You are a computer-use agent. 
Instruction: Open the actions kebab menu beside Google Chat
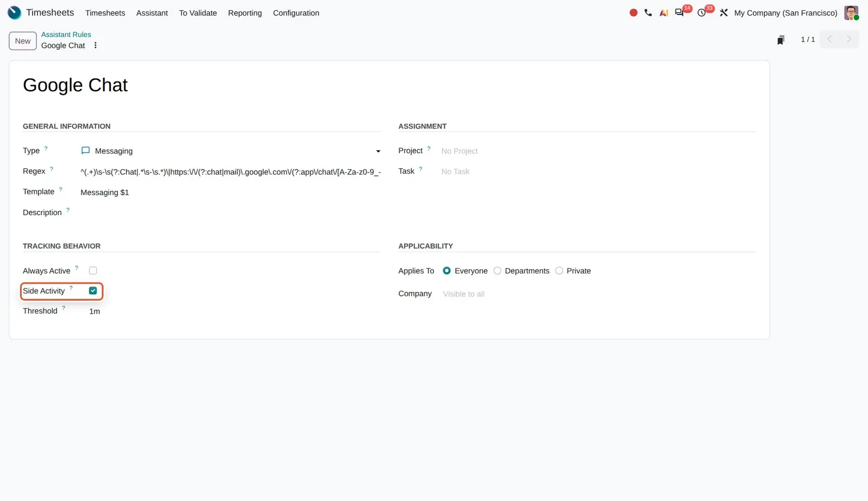point(95,46)
